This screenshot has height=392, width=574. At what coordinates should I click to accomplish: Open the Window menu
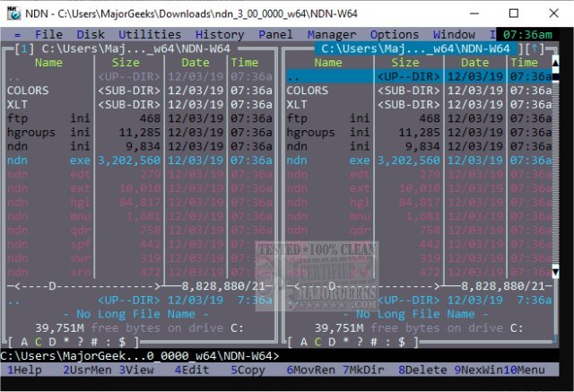coord(454,35)
